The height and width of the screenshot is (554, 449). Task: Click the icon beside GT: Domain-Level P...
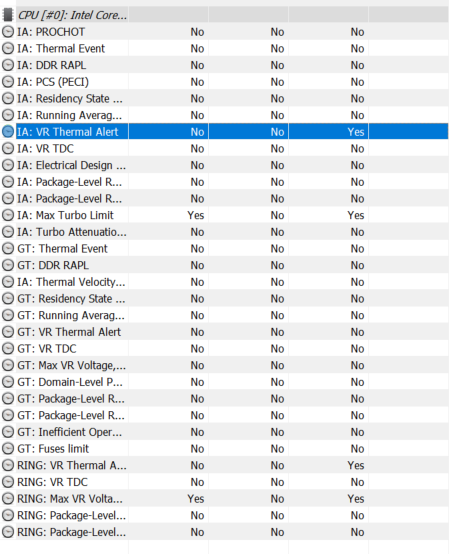(x=8, y=382)
